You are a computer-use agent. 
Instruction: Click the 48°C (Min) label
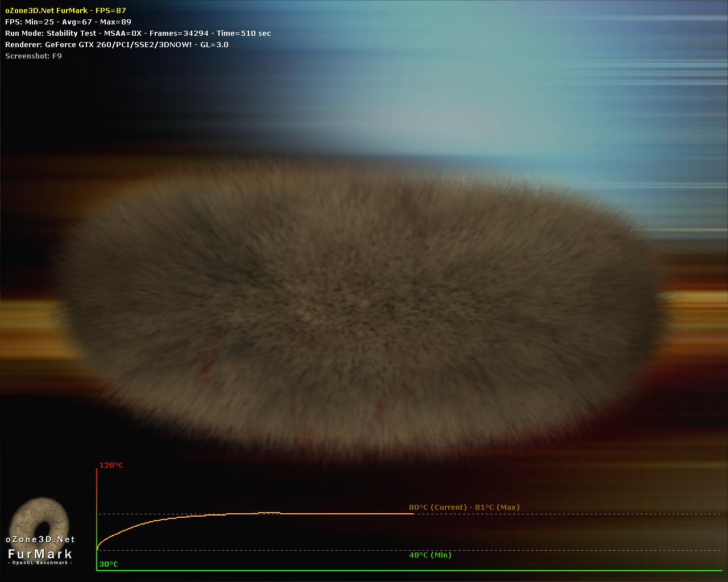[x=430, y=555]
